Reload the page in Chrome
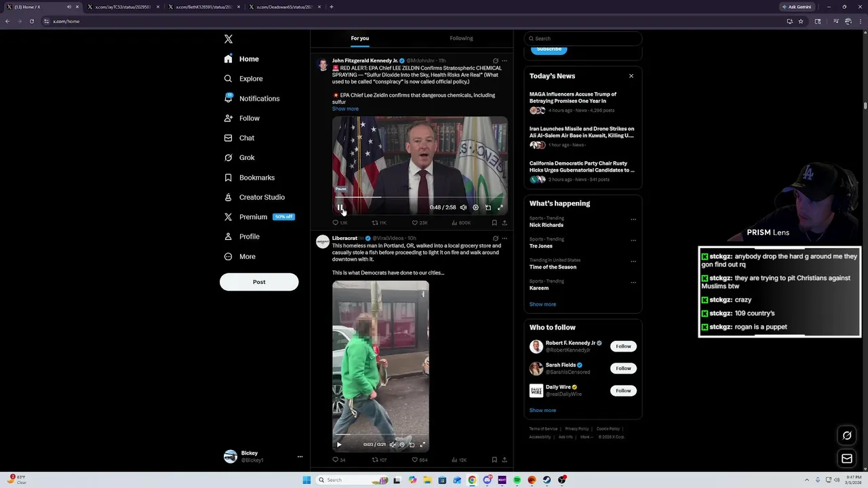 tap(32, 21)
